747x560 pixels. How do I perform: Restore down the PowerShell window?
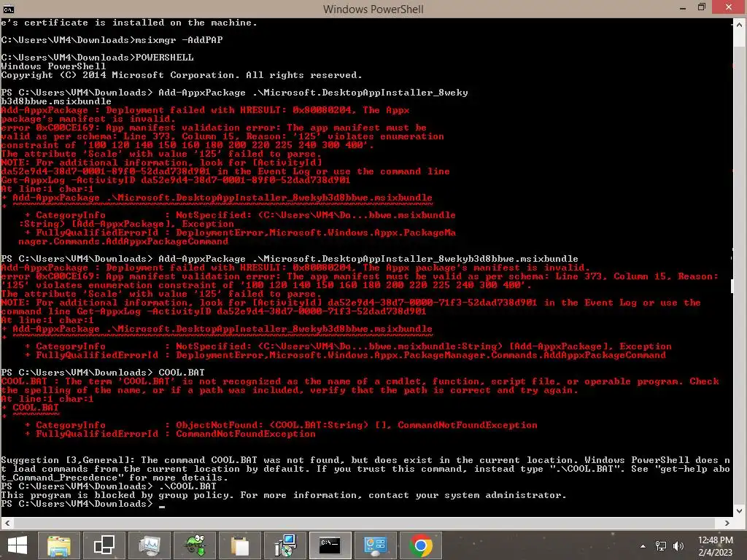coord(701,7)
